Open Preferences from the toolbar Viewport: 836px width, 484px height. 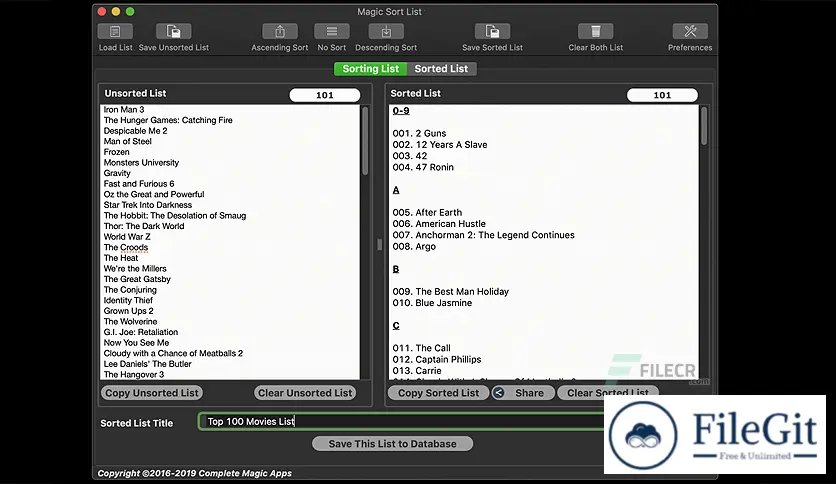pyautogui.click(x=690, y=31)
